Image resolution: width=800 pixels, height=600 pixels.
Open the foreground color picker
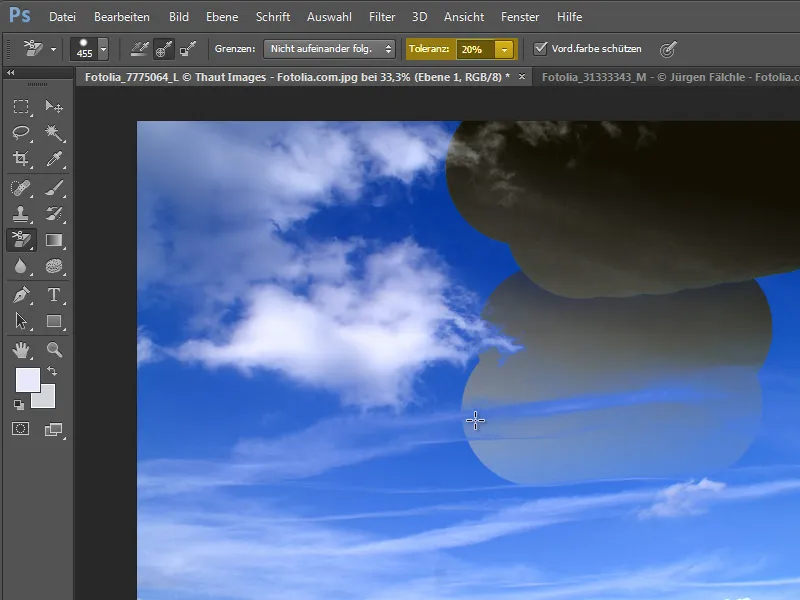point(28,380)
